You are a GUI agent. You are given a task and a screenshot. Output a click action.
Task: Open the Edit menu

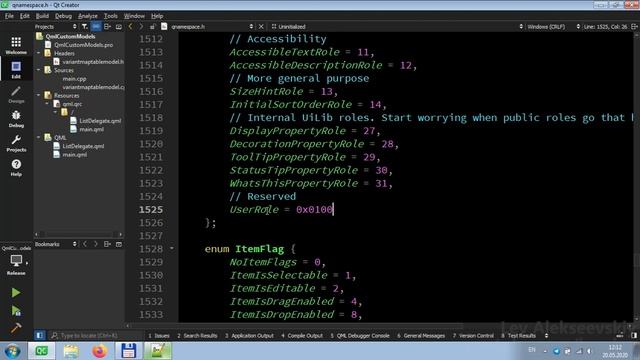(24, 16)
